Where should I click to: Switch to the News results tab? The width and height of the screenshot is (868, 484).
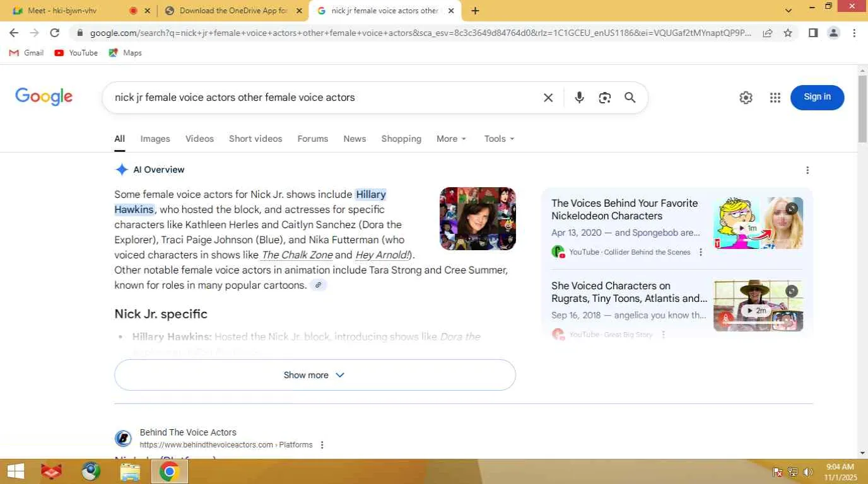[355, 139]
